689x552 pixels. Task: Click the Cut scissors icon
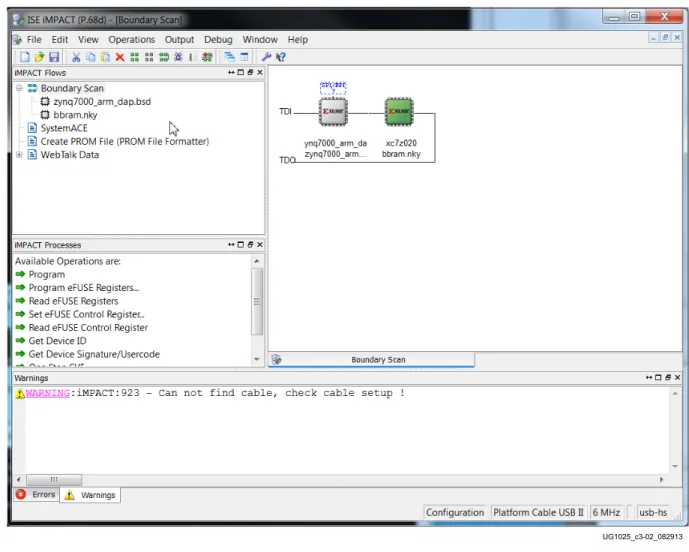point(76,57)
